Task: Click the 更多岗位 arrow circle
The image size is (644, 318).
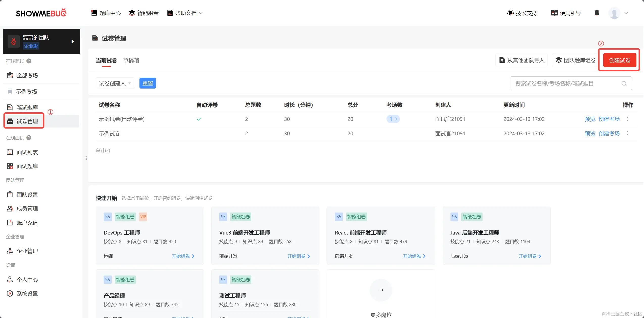Action: [381, 290]
